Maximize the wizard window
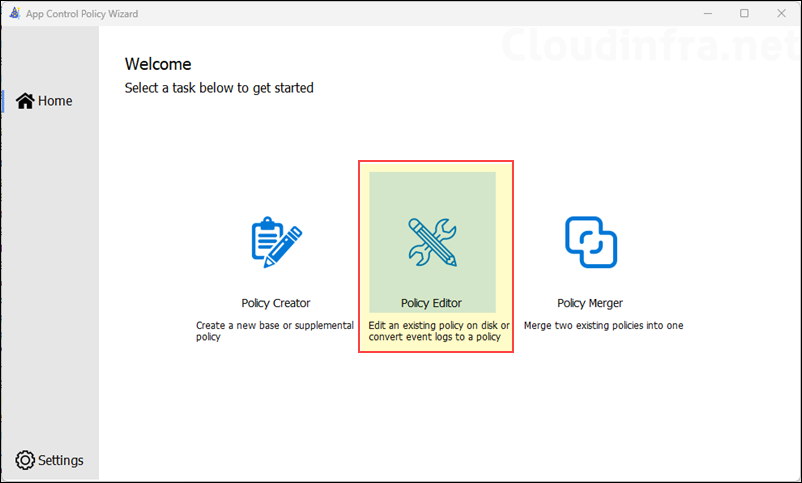Screen dimensions: 802x483 click(x=744, y=14)
